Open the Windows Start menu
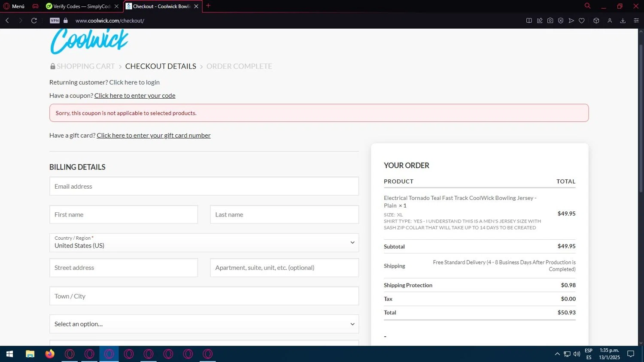The height and width of the screenshot is (362, 644). [9, 354]
